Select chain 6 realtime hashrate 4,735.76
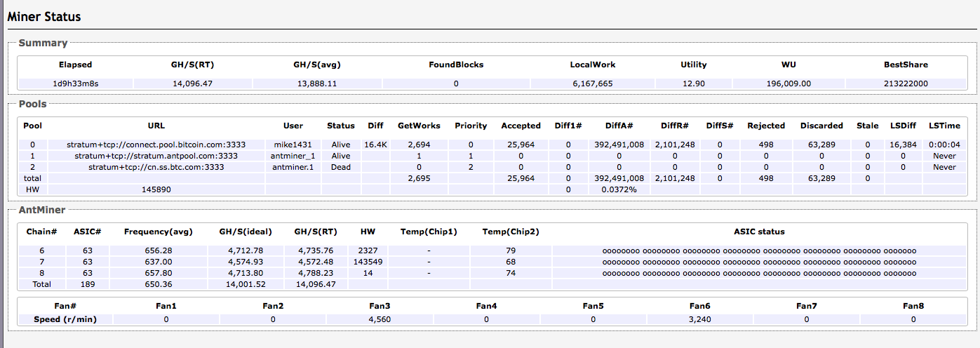This screenshot has height=348, width=980. [314, 250]
